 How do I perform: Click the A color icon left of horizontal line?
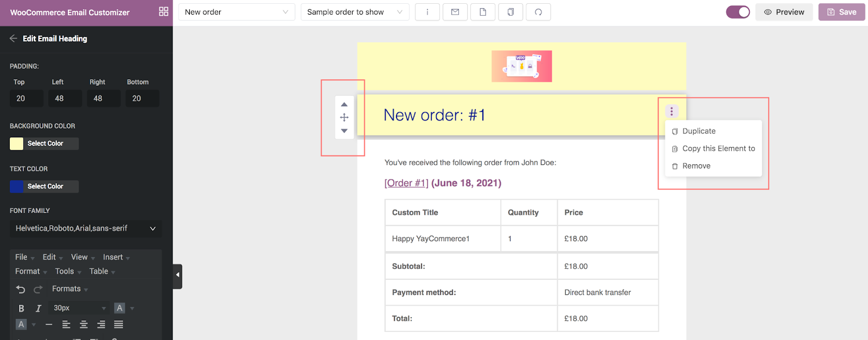point(21,324)
